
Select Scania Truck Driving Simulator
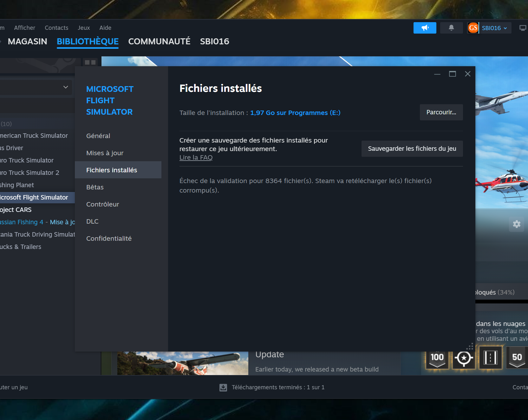[x=37, y=234]
